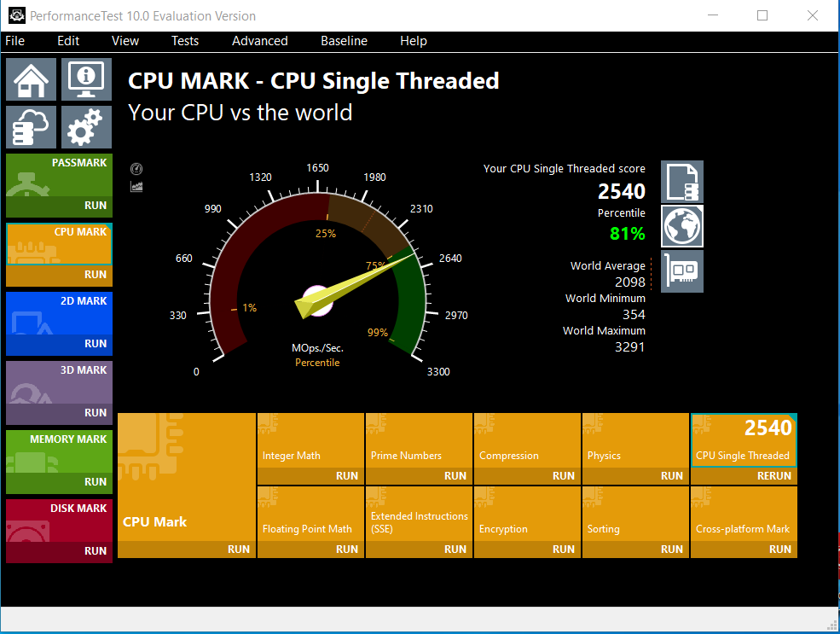Run the Integer Math test
This screenshot has height=634, width=840.
click(310, 476)
